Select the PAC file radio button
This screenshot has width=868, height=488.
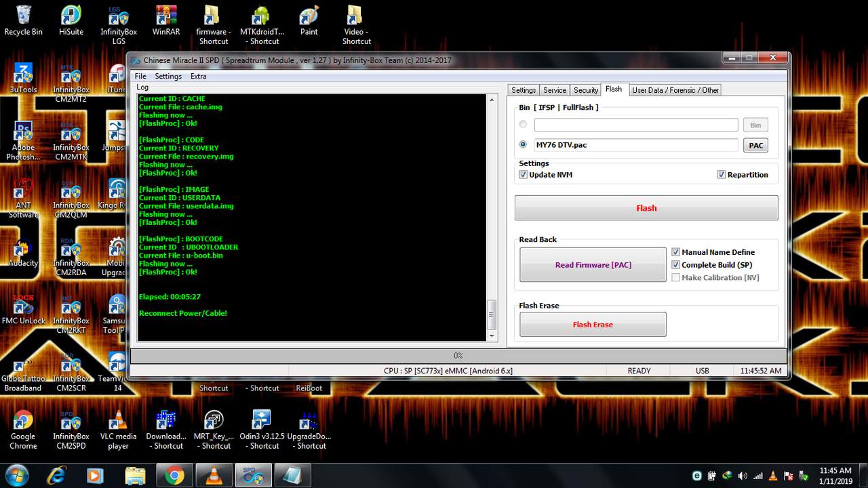click(x=523, y=144)
